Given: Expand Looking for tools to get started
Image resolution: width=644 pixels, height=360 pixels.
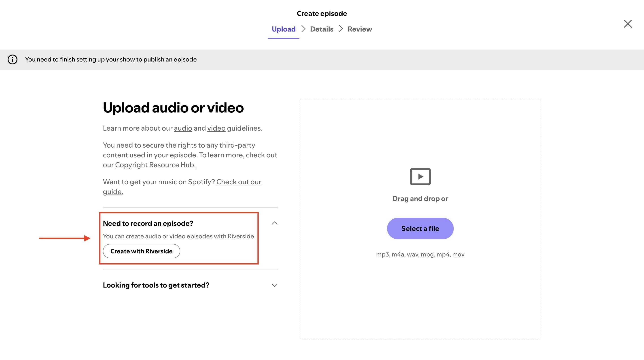Looking at the screenshot, I should (x=275, y=285).
